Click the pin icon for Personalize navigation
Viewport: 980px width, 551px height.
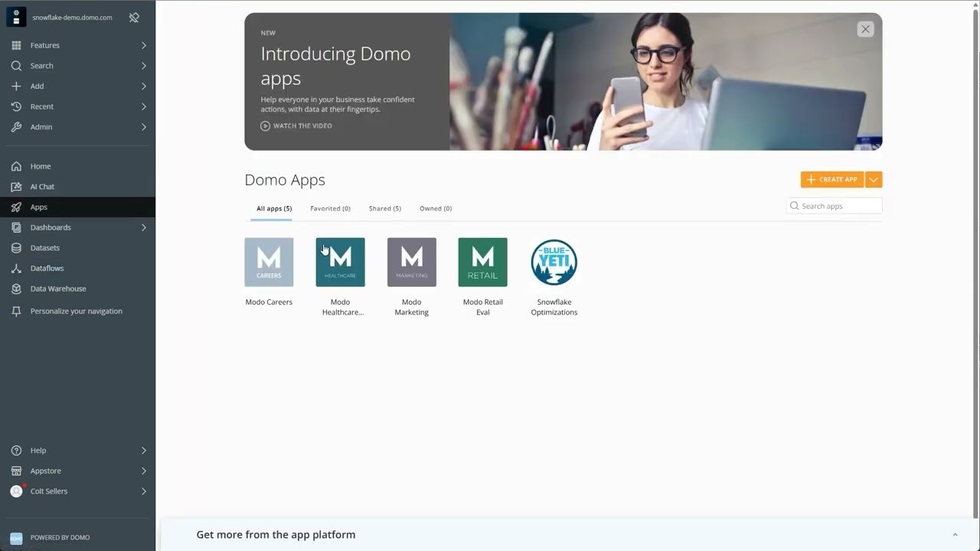click(x=16, y=311)
